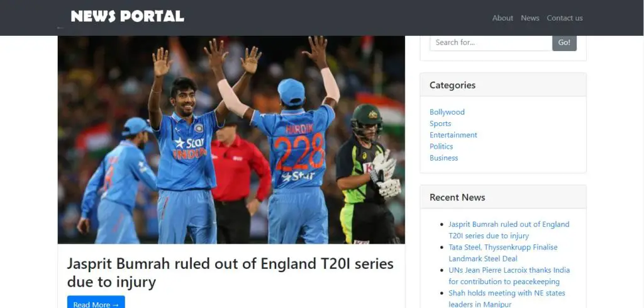Open Tata Steel Thyssenkrupp recent news
This screenshot has height=308, width=644.
coord(503,253)
